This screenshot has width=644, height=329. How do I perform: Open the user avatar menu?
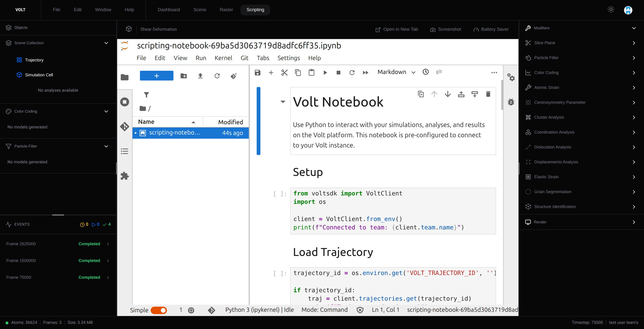[x=628, y=10]
